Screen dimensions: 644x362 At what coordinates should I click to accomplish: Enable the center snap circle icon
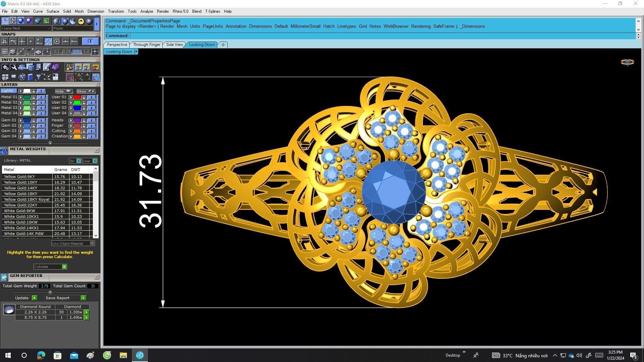click(57, 41)
